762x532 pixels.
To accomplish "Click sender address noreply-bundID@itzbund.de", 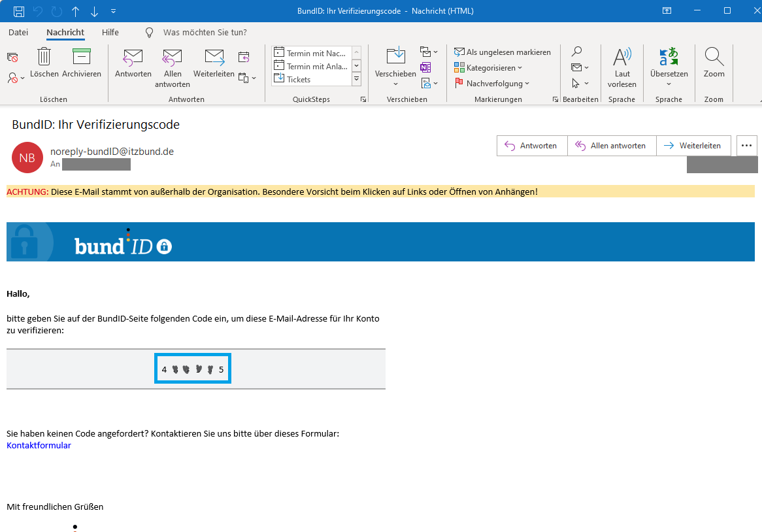I will pos(112,152).
